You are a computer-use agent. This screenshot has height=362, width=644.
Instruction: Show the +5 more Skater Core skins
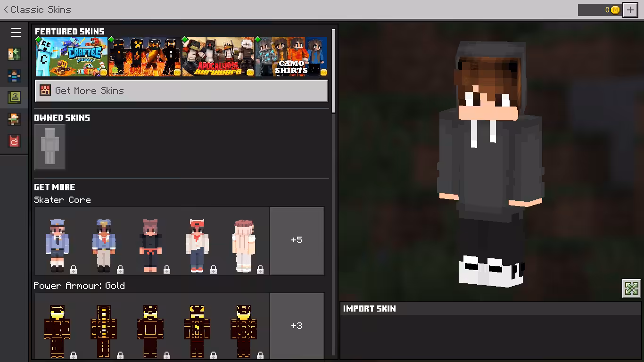pyautogui.click(x=297, y=240)
